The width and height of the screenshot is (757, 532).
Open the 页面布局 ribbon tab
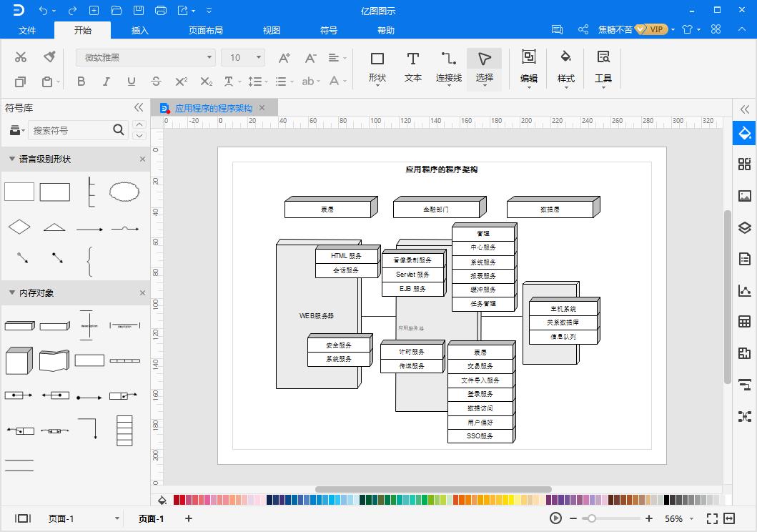205,30
